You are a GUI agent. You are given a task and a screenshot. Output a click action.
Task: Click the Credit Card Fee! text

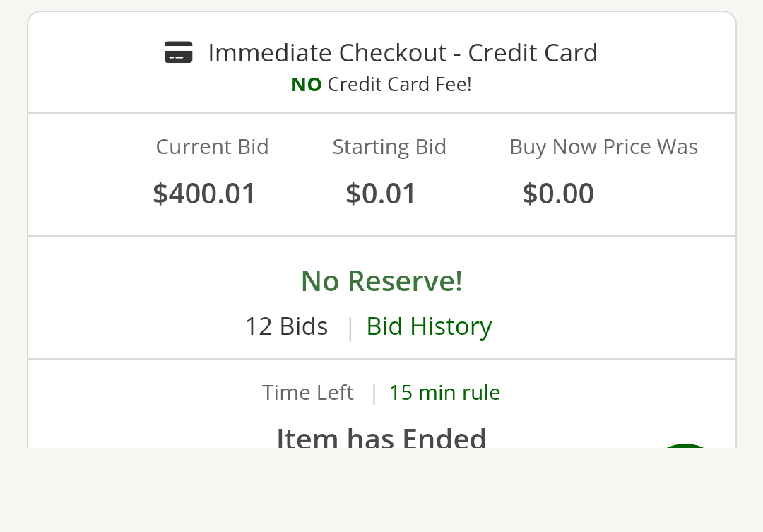[399, 85]
